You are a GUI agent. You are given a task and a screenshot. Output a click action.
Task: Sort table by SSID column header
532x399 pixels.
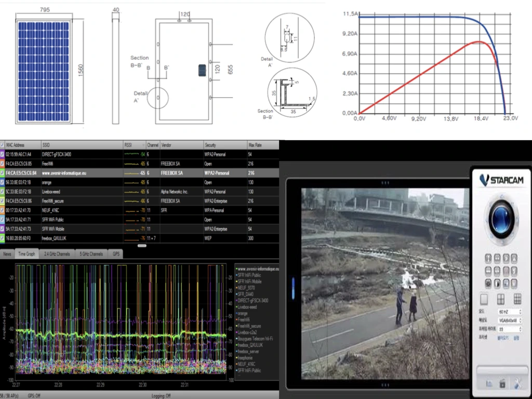82,145
